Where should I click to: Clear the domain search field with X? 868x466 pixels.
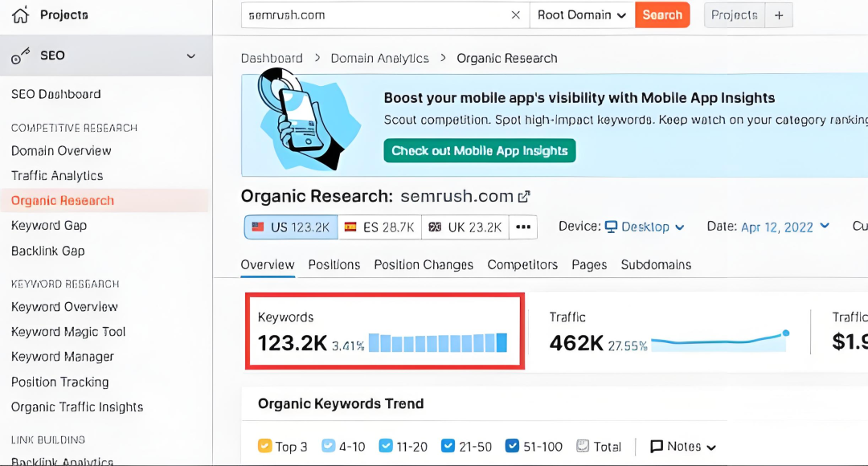[515, 15]
